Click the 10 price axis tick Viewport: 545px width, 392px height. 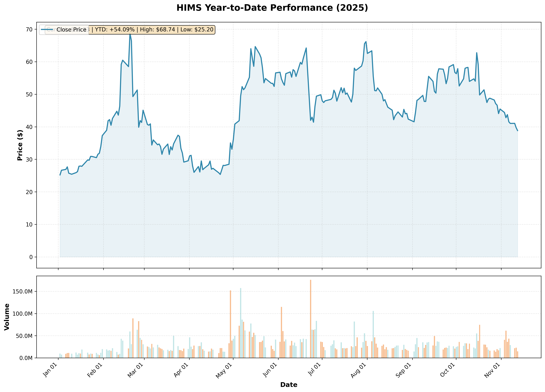(x=29, y=225)
